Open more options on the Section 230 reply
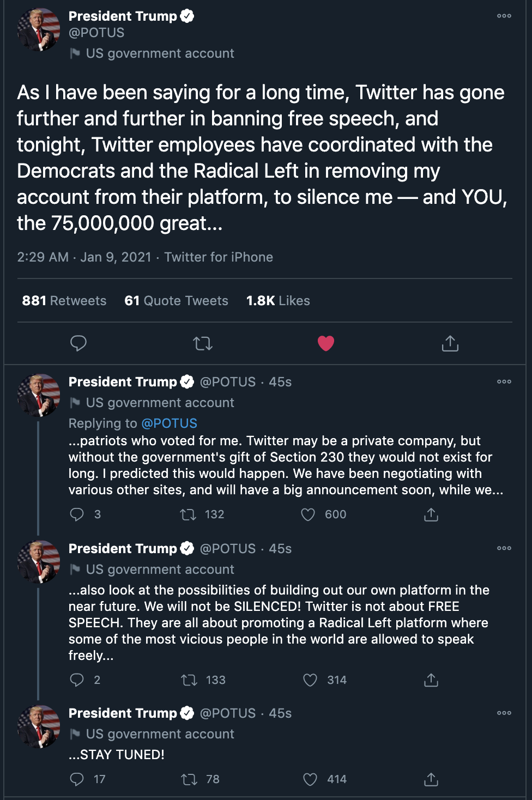532x800 pixels. tap(504, 381)
